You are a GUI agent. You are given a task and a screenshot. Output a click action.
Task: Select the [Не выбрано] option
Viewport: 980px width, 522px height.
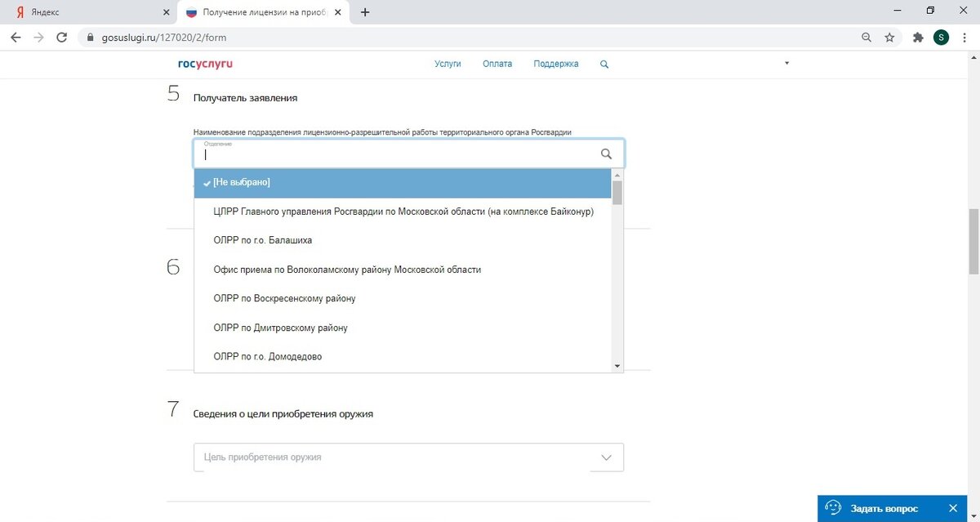tap(403, 182)
